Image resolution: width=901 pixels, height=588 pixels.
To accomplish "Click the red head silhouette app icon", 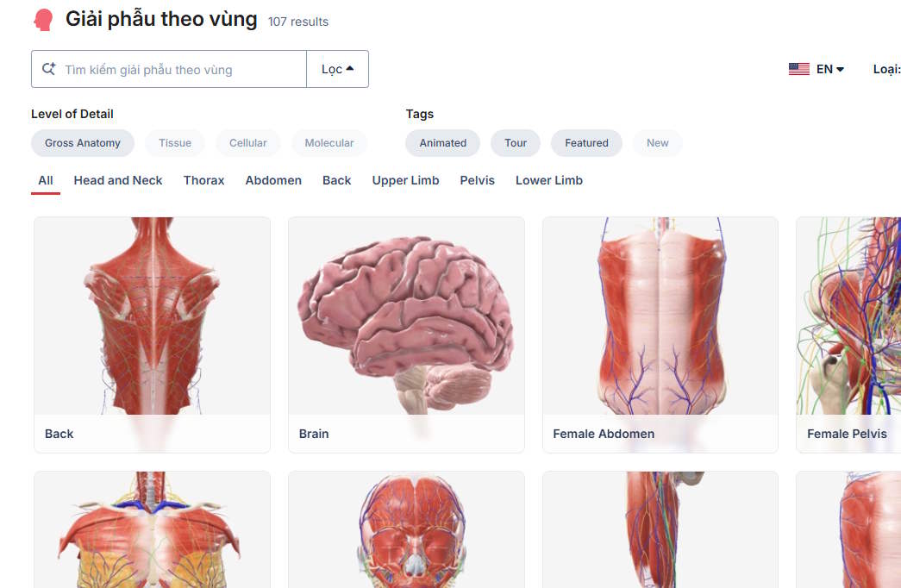I will [x=40, y=18].
